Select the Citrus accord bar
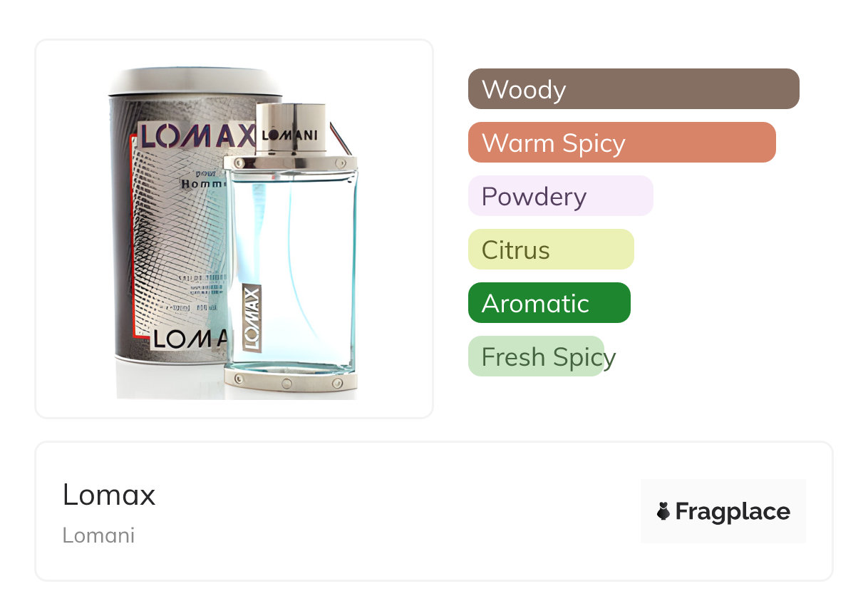The image size is (868, 616). (550, 250)
